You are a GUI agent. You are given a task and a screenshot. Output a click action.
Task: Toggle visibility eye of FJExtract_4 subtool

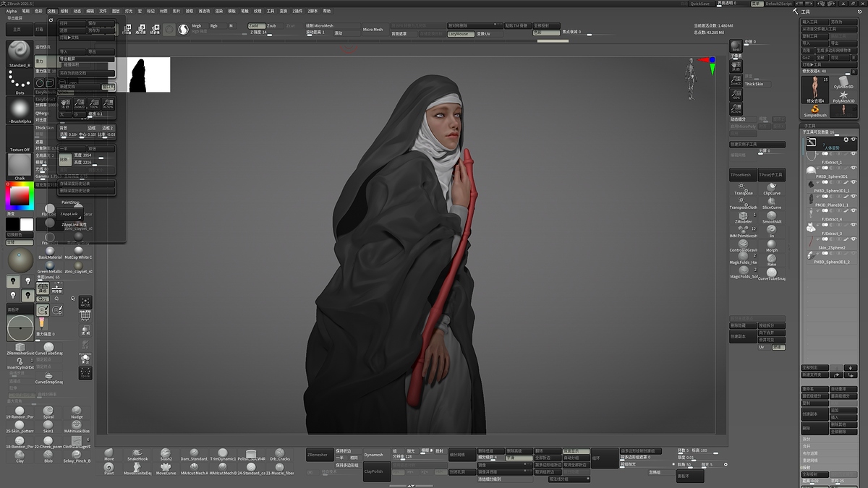coord(854,211)
